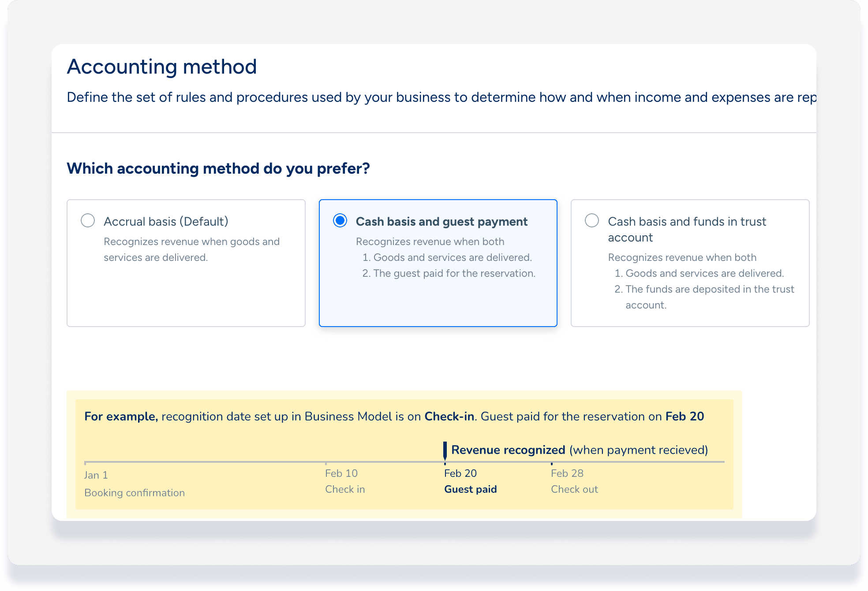The height and width of the screenshot is (591, 868).
Task: Click the Cash basis and guest payment title
Action: pos(441,221)
